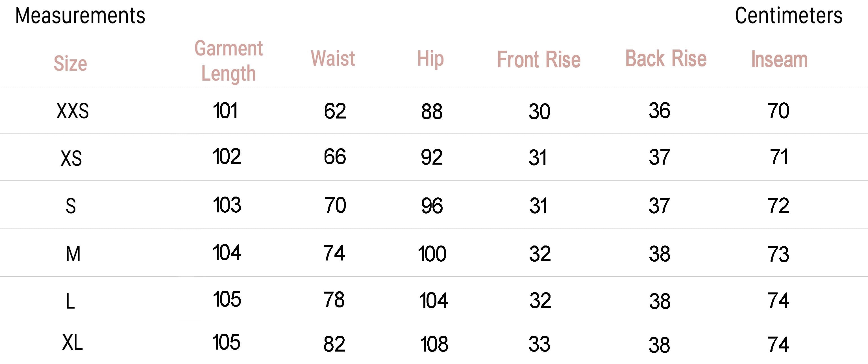Select the Centimeters unit label
Viewport: 868px width, 364px height.
coord(788,16)
